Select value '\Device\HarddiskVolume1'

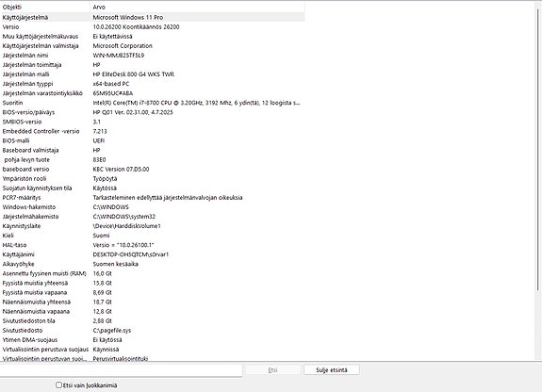(x=127, y=226)
